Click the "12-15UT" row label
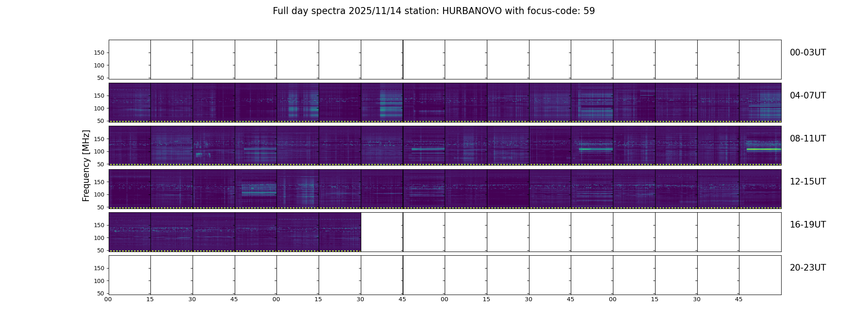868x331 pixels. click(808, 182)
